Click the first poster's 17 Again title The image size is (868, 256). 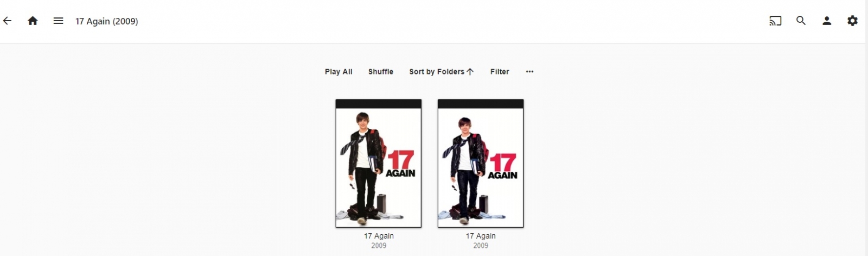point(379,236)
